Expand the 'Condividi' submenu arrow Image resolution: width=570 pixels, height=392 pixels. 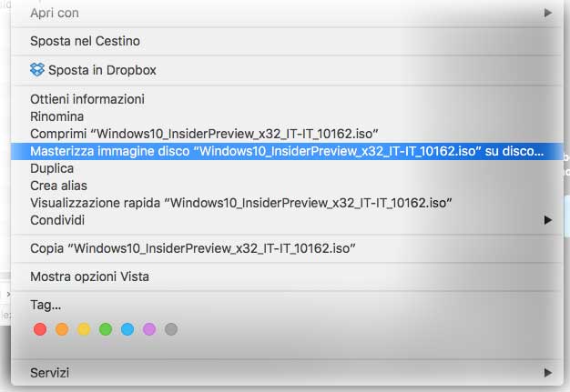(548, 220)
